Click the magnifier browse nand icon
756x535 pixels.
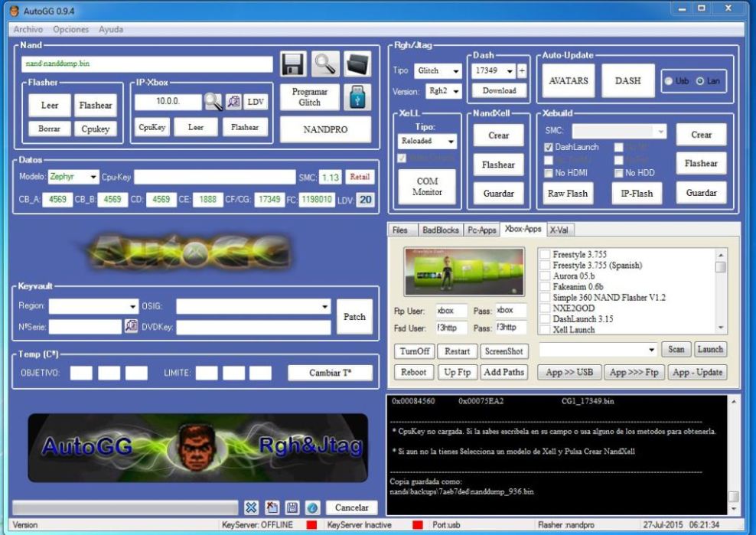325,64
